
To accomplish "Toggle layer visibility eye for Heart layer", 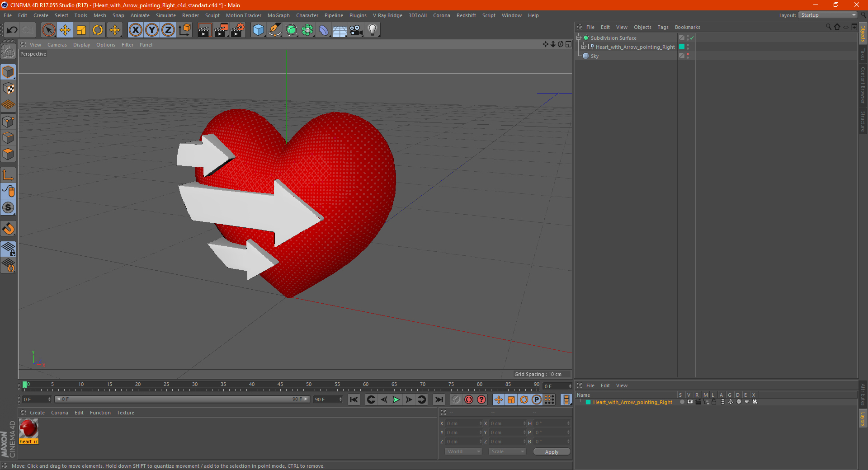I will point(690,402).
